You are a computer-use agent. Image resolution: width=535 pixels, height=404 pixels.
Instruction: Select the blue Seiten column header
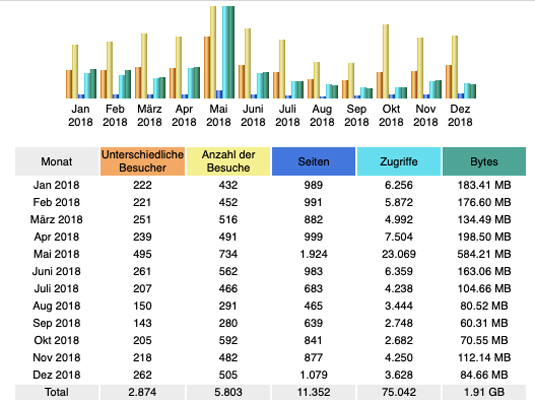[x=314, y=161]
